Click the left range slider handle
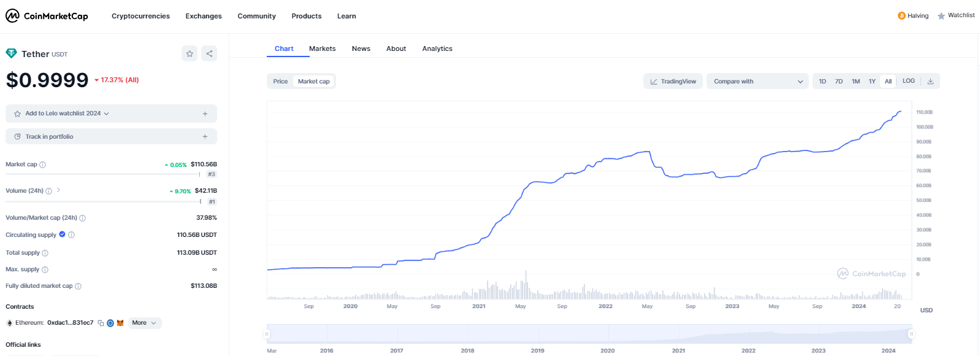The width and height of the screenshot is (980, 356). (x=267, y=334)
